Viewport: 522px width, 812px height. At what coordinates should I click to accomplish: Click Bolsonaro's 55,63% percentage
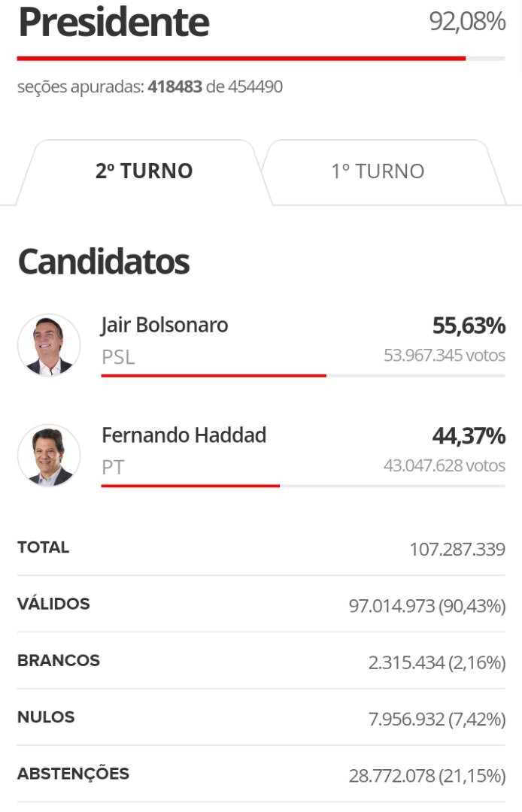pyautogui.click(x=468, y=326)
